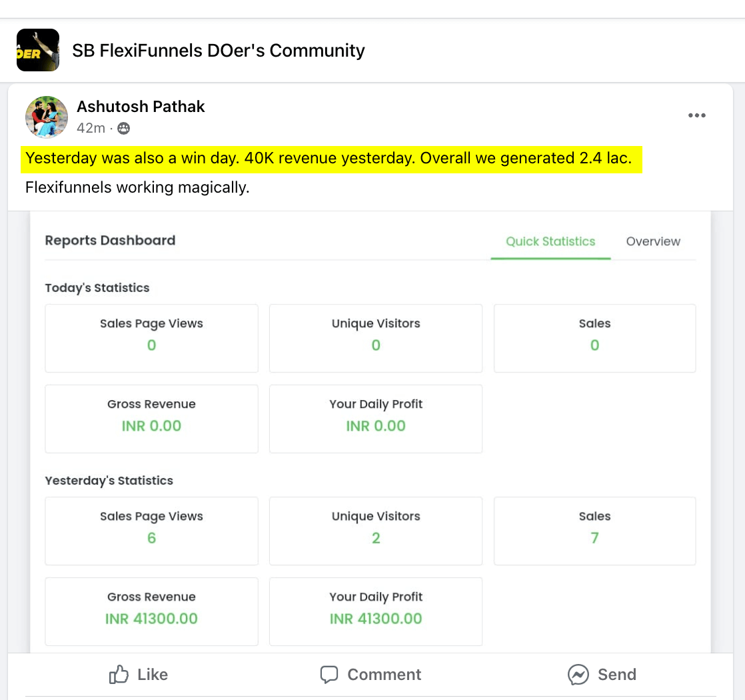The width and height of the screenshot is (745, 700).
Task: Open the post timestamp 42m link
Action: click(91, 128)
